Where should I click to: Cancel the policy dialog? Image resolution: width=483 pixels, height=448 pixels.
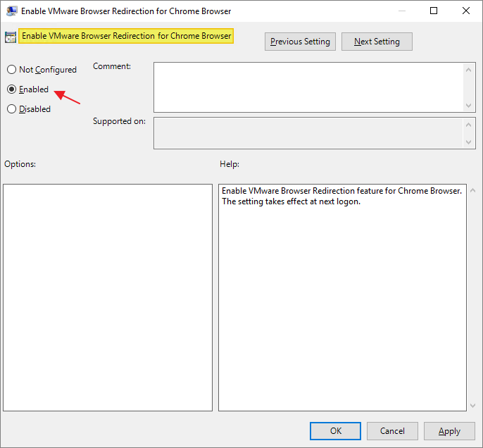392,431
